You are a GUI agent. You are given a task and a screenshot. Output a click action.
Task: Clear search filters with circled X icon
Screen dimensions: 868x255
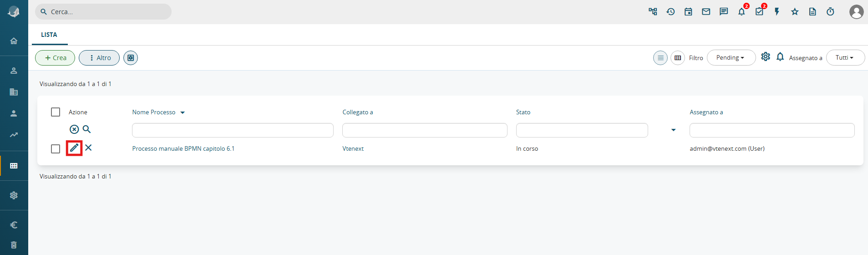[74, 129]
